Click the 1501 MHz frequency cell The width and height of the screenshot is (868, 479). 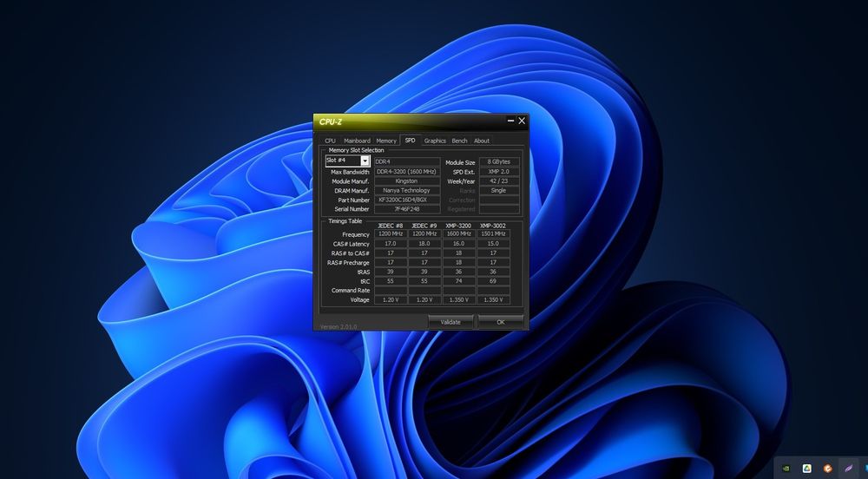tap(493, 234)
